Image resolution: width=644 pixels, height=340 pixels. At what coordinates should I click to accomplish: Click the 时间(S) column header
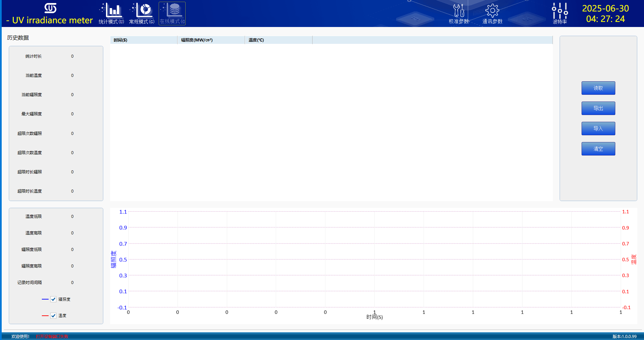pos(143,40)
